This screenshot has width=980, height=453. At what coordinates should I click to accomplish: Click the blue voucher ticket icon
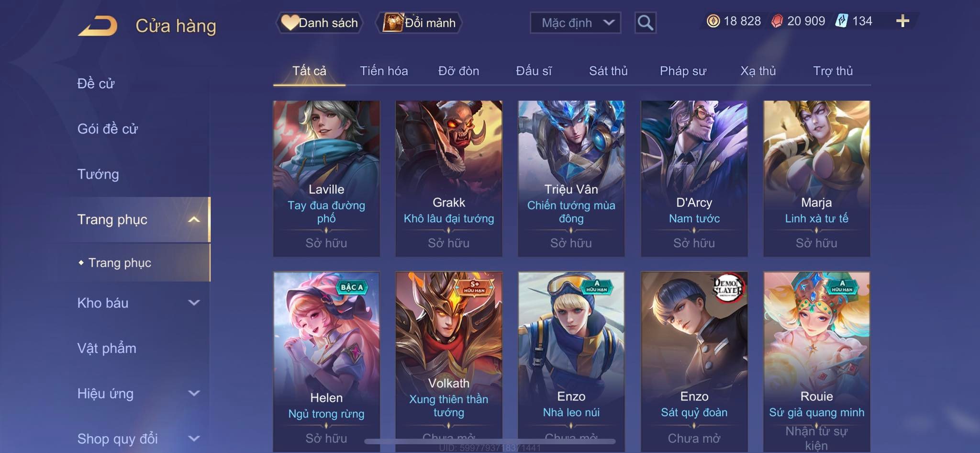point(842,21)
